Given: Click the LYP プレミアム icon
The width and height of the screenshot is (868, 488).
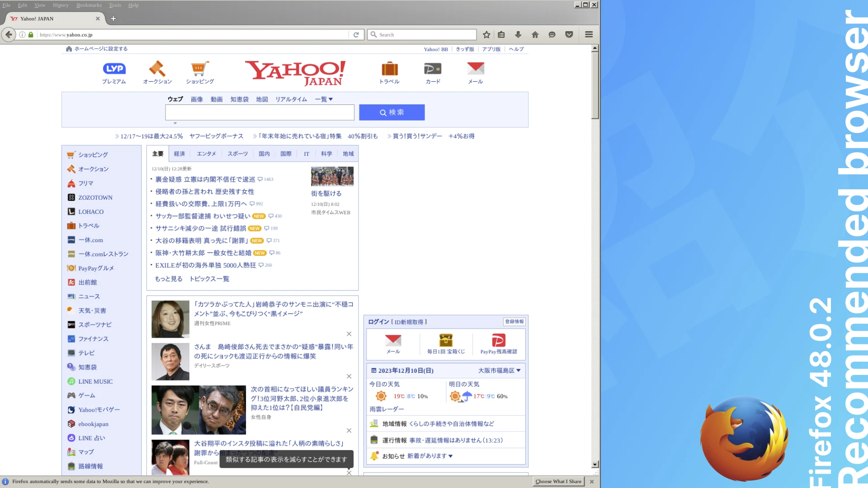Looking at the screenshot, I should click(114, 69).
